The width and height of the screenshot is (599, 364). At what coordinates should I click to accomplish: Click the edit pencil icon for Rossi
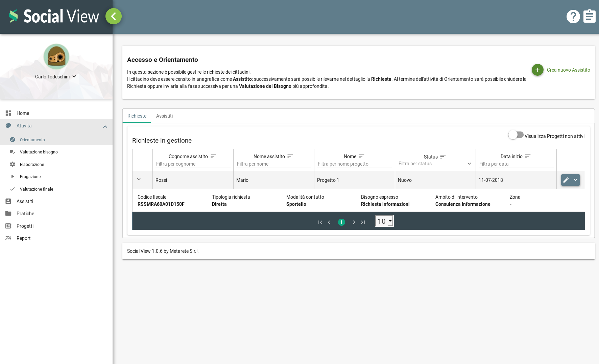coord(566,180)
